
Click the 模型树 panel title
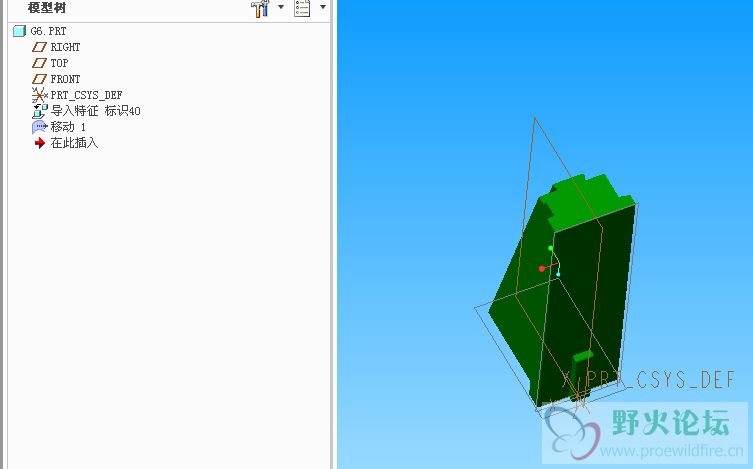[47, 8]
